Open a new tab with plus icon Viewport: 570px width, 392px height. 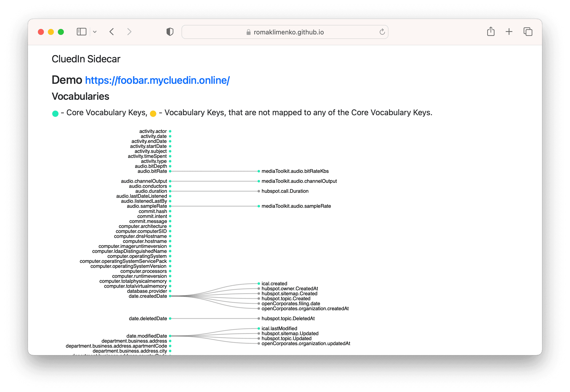(x=509, y=32)
